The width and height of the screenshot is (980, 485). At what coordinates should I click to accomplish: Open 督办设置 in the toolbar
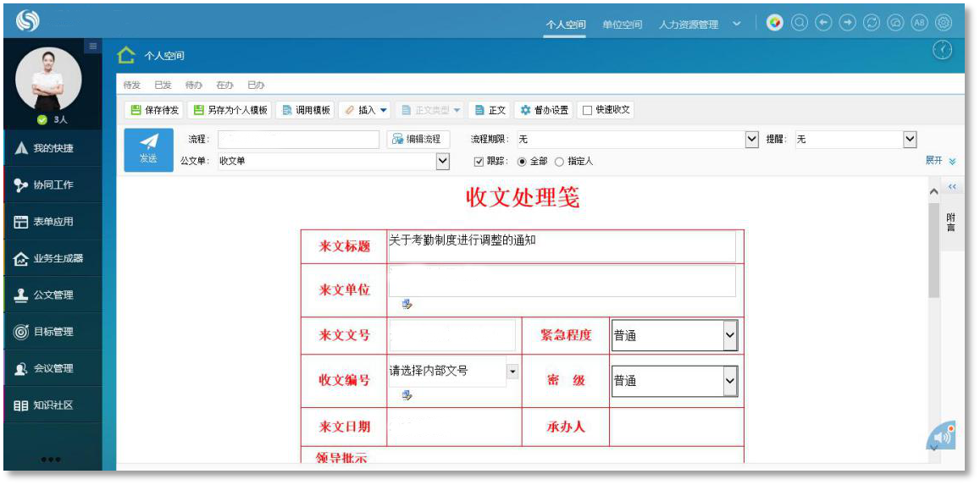(544, 111)
